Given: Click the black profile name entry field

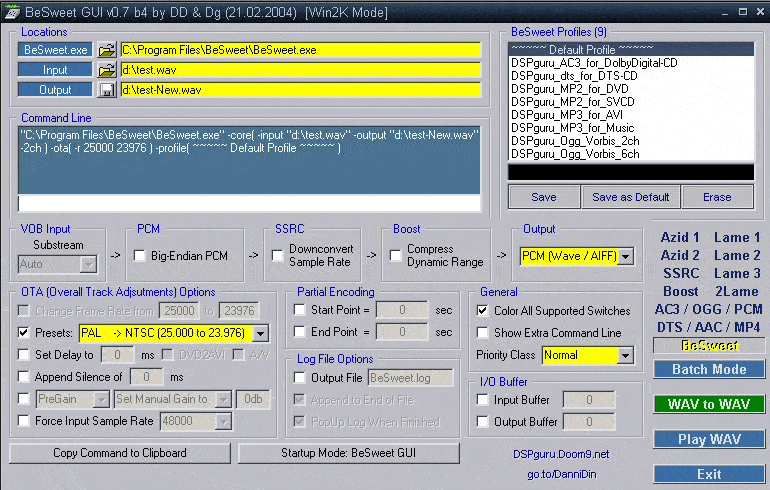Looking at the screenshot, I should tap(631, 172).
